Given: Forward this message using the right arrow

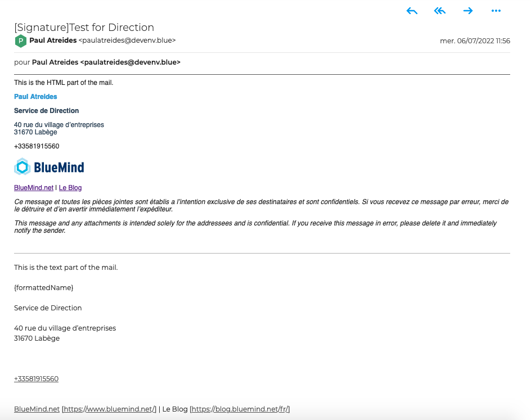Looking at the screenshot, I should click(x=467, y=11).
